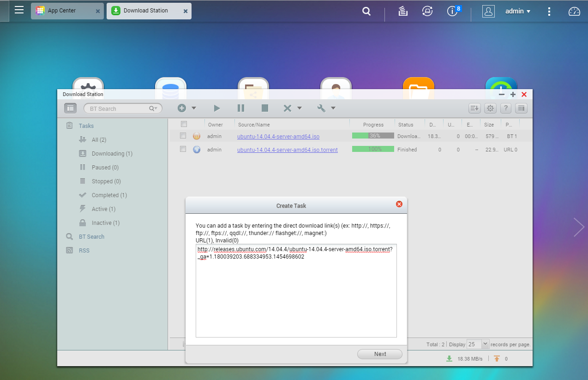Open ubuntu-14.04.4-server-amd64.iso.torrent link
Screen dimensions: 588x380
pyautogui.click(x=288, y=150)
